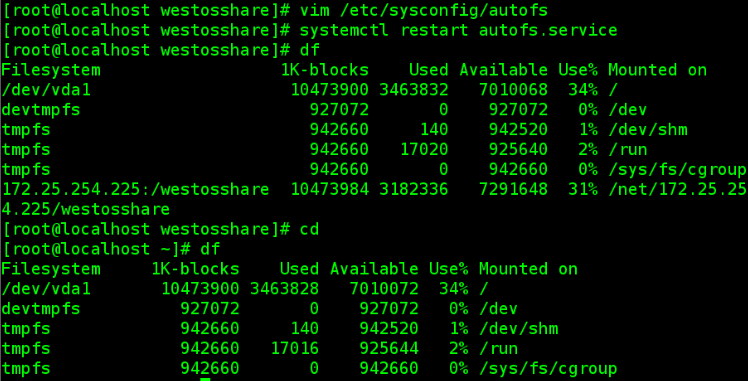Select the path /etc/sysconfig/autofs
The width and height of the screenshot is (748, 381).
click(x=443, y=10)
